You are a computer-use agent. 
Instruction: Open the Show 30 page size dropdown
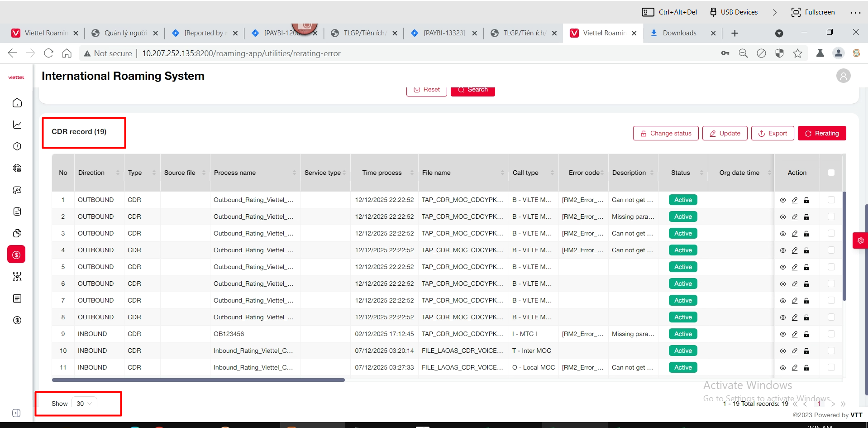tap(84, 404)
